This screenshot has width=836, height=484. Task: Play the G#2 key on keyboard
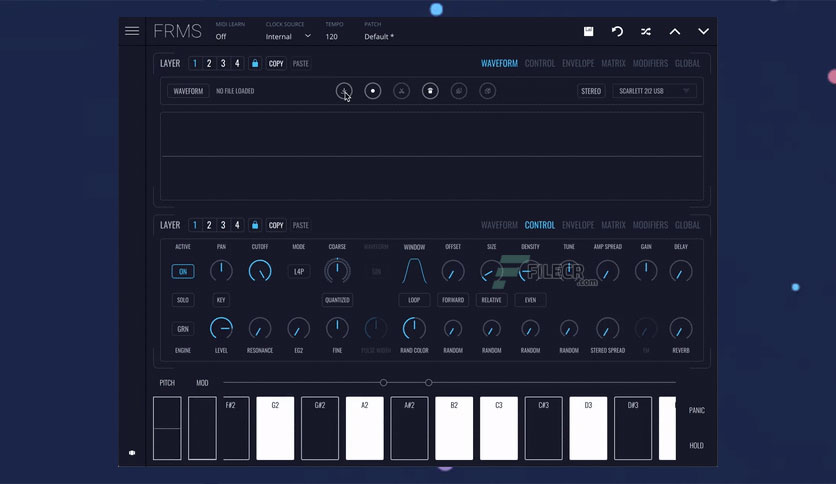[x=320, y=428]
